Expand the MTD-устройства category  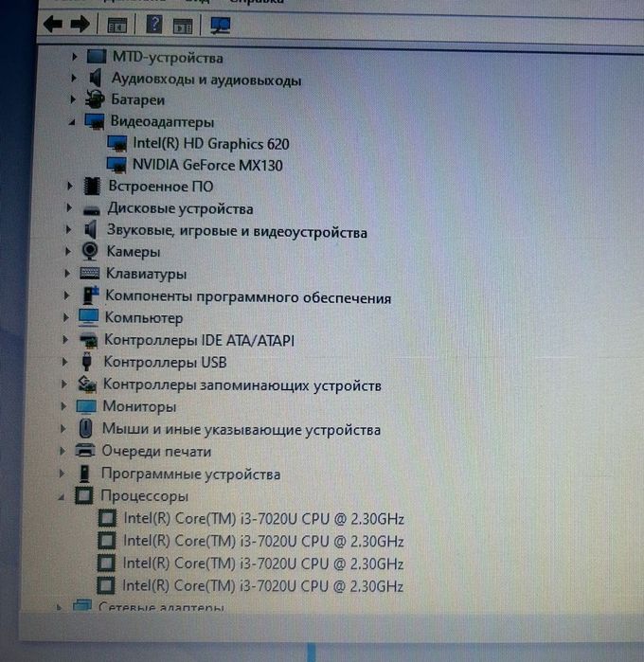click(74, 56)
